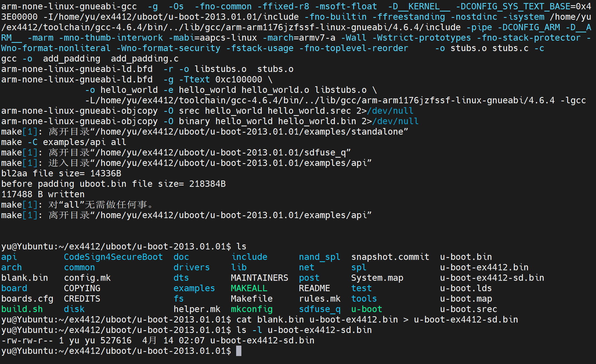Click the mkconfig file in the listing

point(252,309)
